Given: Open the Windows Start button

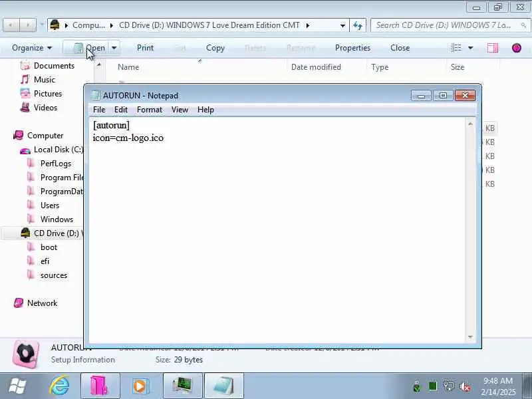Looking at the screenshot, I should 17,386.
